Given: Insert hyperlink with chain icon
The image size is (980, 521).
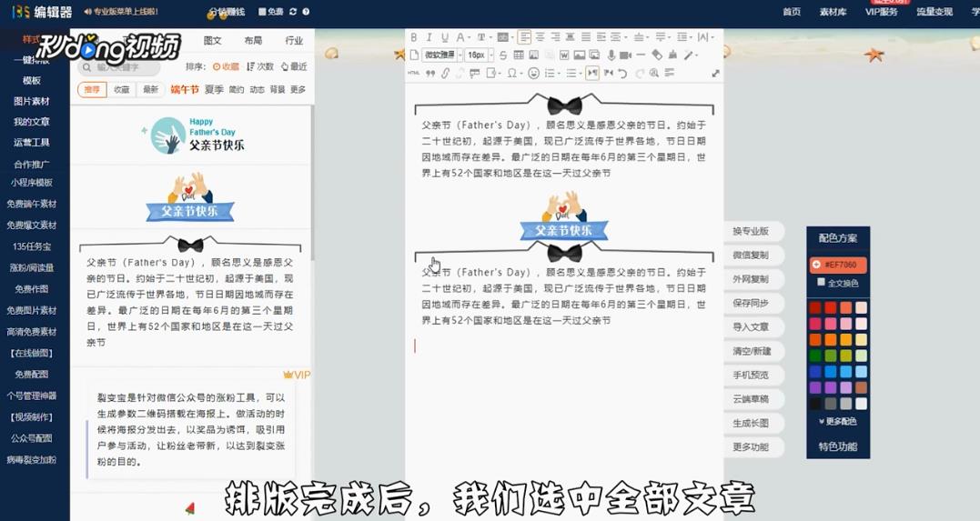Looking at the screenshot, I should (445, 73).
